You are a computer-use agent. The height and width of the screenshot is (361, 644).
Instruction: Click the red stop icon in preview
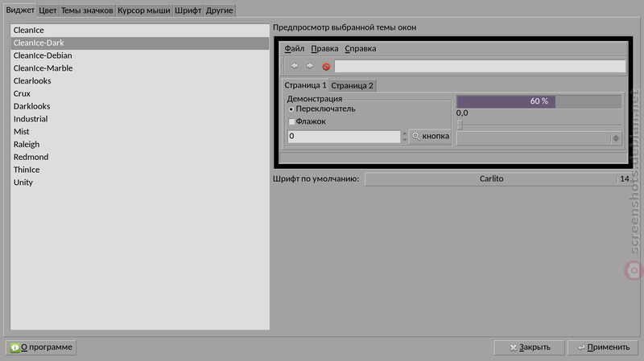tap(326, 67)
